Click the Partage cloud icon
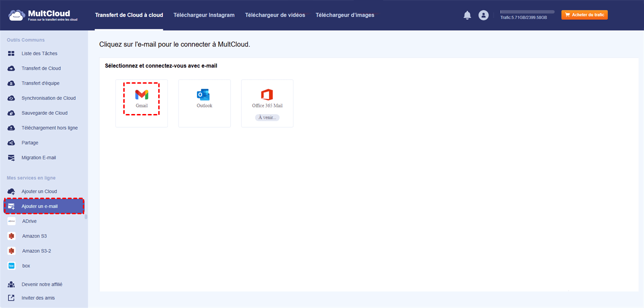Screen dimensions: 644x308 click(11, 143)
